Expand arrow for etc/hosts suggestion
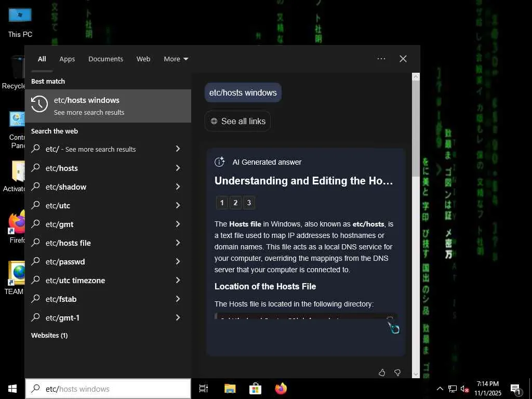532x399 pixels. pos(178,168)
